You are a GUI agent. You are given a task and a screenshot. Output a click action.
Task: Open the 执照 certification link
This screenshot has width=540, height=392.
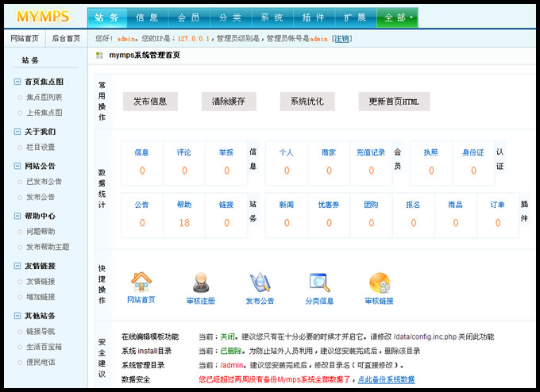pos(431,152)
